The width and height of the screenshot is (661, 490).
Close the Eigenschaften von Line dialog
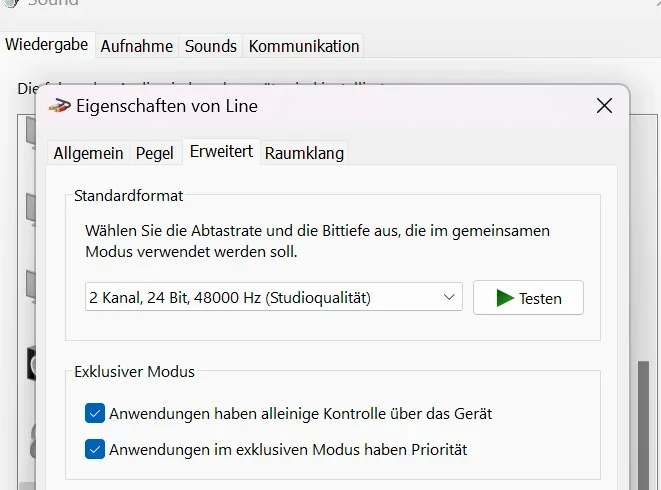coord(604,106)
